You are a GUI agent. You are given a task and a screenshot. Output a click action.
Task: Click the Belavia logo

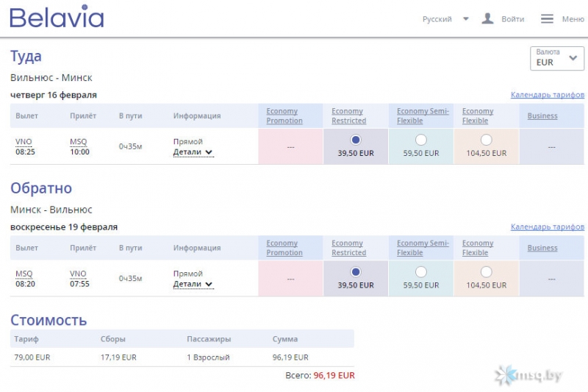click(57, 16)
